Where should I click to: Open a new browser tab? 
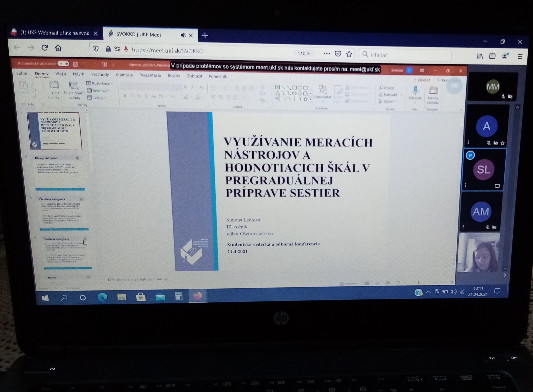click(x=205, y=36)
